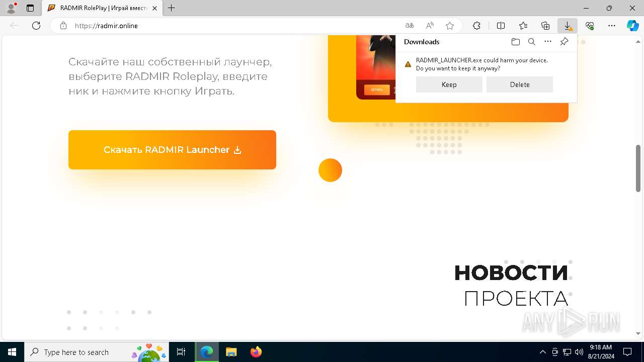Viewport: 644px width, 362px height.
Task: View site information lock icon
Action: tap(63, 26)
